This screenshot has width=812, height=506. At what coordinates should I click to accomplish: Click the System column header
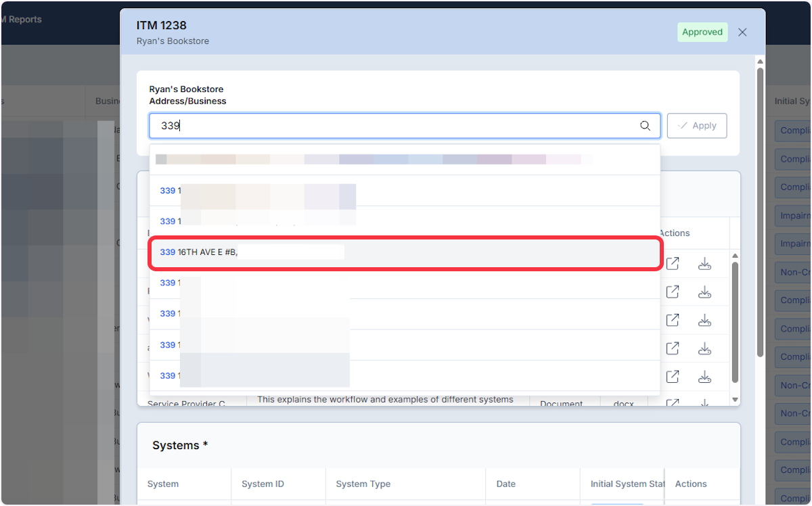coord(163,484)
